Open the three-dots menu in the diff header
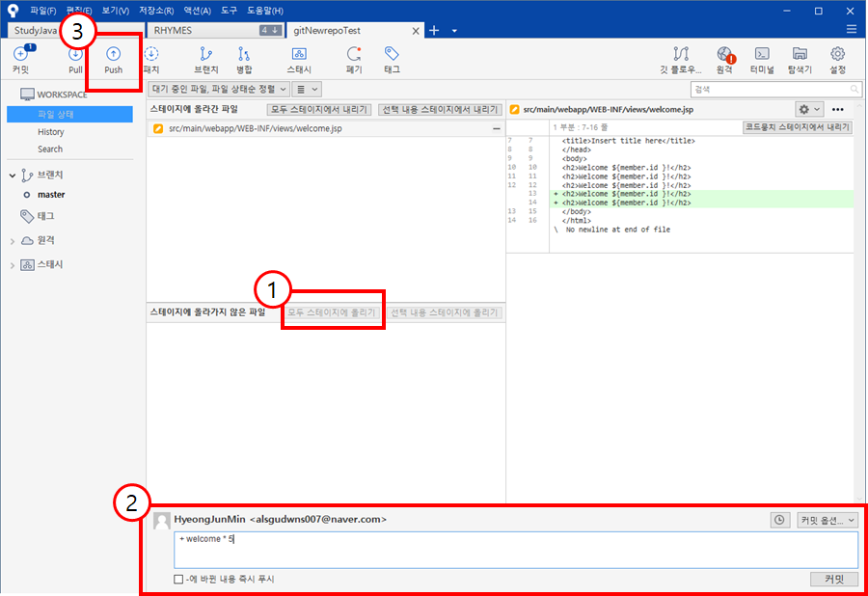Image resolution: width=868 pixels, height=596 pixels. point(837,110)
